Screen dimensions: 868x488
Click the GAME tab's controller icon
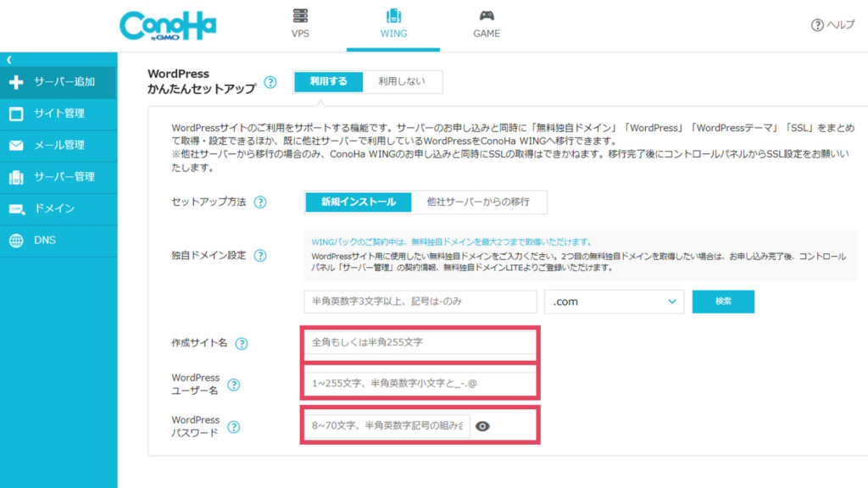coord(487,15)
